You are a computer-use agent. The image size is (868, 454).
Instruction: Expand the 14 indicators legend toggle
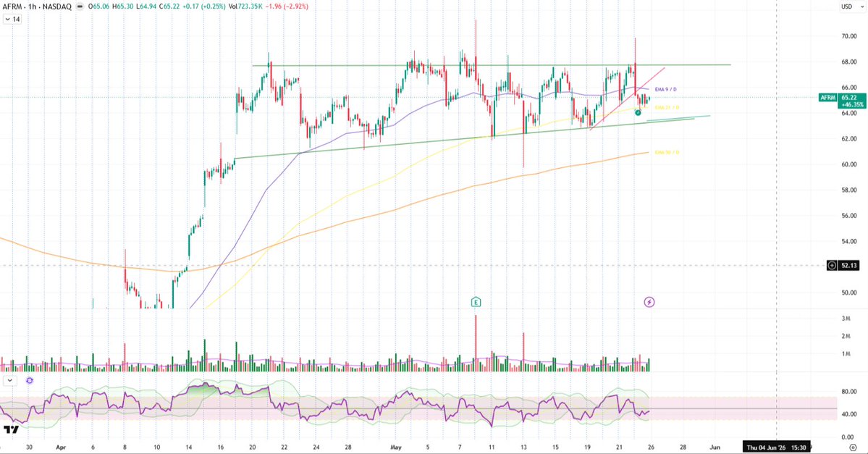[x=12, y=19]
